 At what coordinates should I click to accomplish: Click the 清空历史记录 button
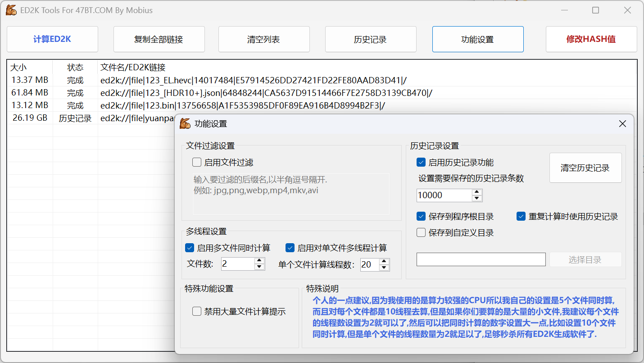[585, 168]
